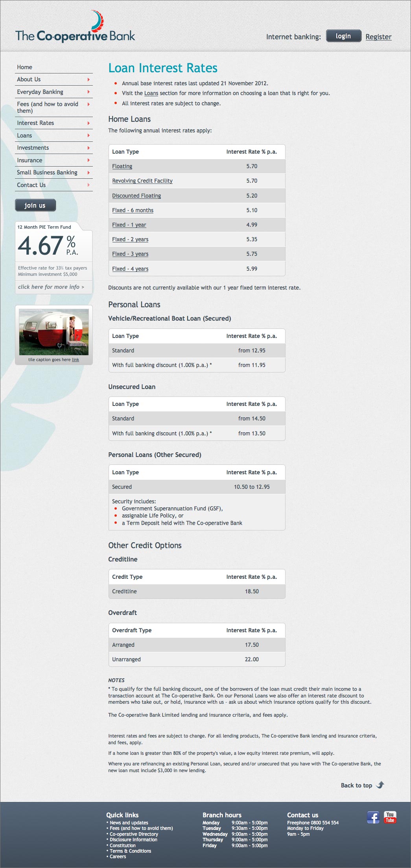Image resolution: width=411 pixels, height=868 pixels.
Task: Open Small Business Banking item
Action: pyautogui.click(x=47, y=172)
